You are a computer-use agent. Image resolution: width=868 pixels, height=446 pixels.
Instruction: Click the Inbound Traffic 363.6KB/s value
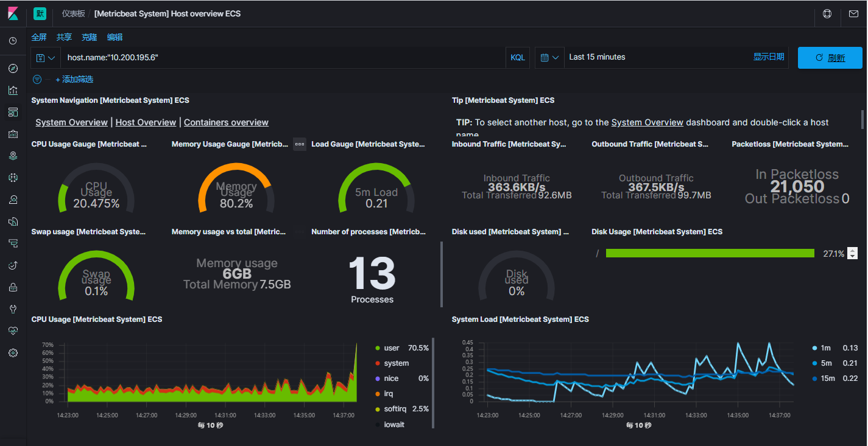517,187
